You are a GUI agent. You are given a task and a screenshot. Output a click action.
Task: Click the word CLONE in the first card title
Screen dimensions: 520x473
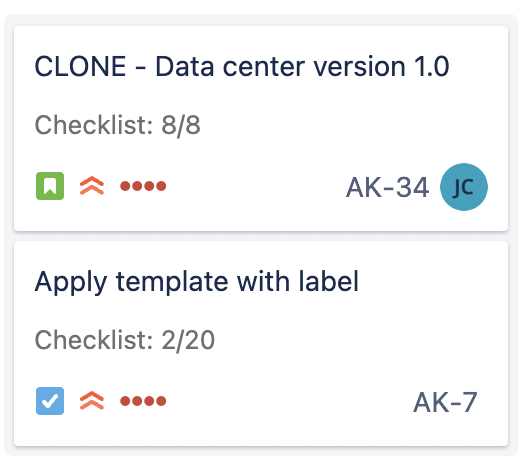80,66
